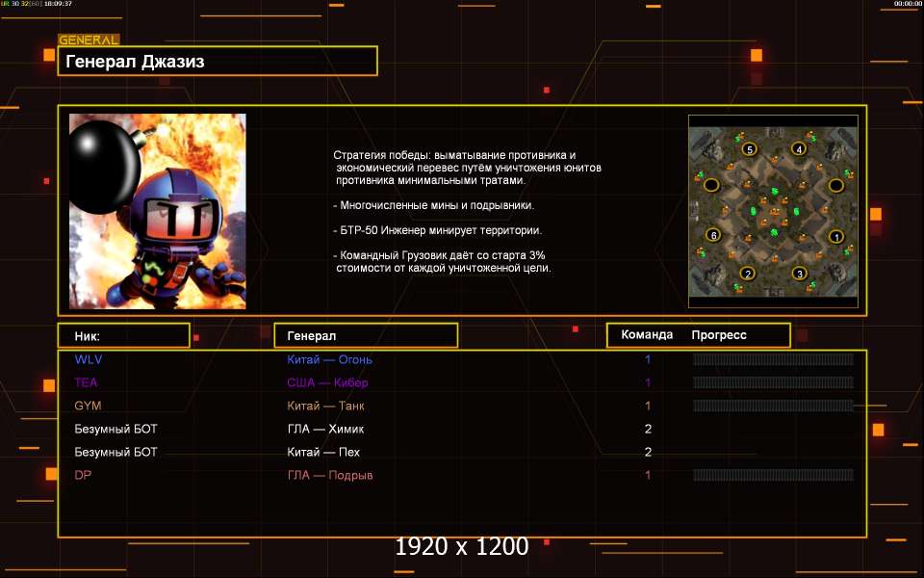The image size is (924, 578).
Task: Click team number 1 in GYM row
Action: point(648,406)
